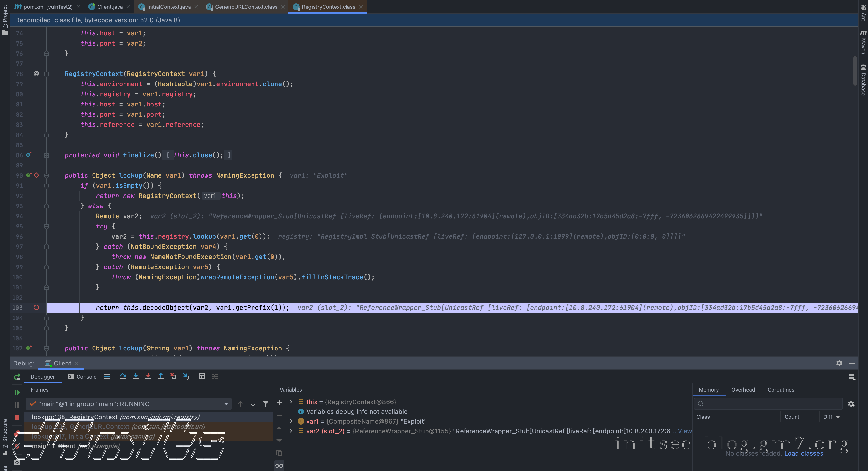The height and width of the screenshot is (471, 868).
Task: Click the Rerun Client debug icon
Action: tap(17, 377)
